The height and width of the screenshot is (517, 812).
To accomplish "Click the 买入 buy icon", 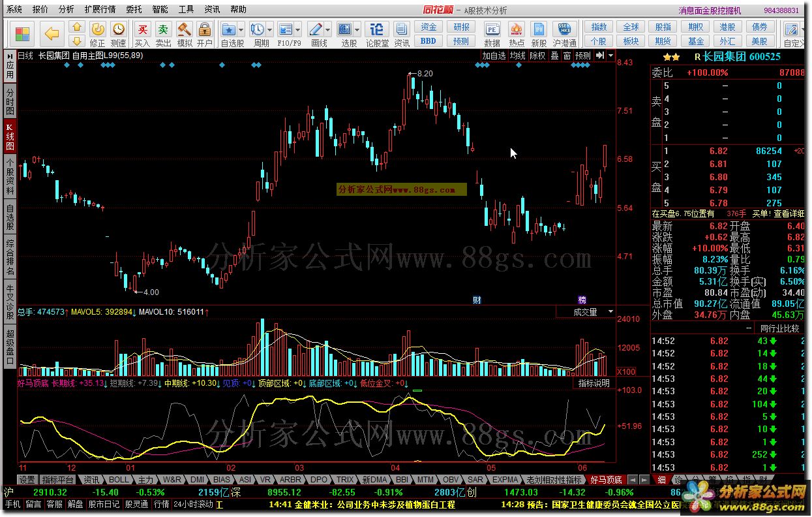I will click(142, 34).
